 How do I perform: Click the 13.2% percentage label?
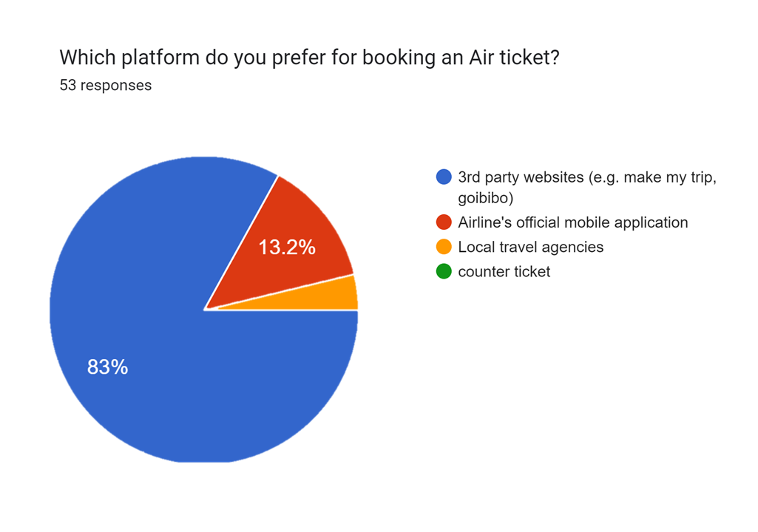[287, 248]
